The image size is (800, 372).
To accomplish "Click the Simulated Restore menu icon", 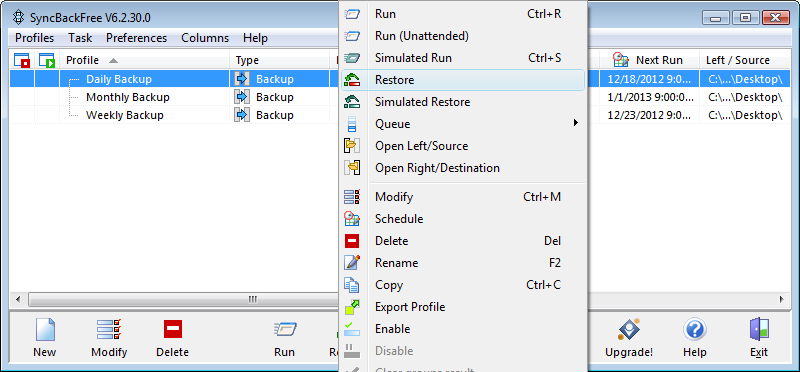I will pyautogui.click(x=353, y=102).
